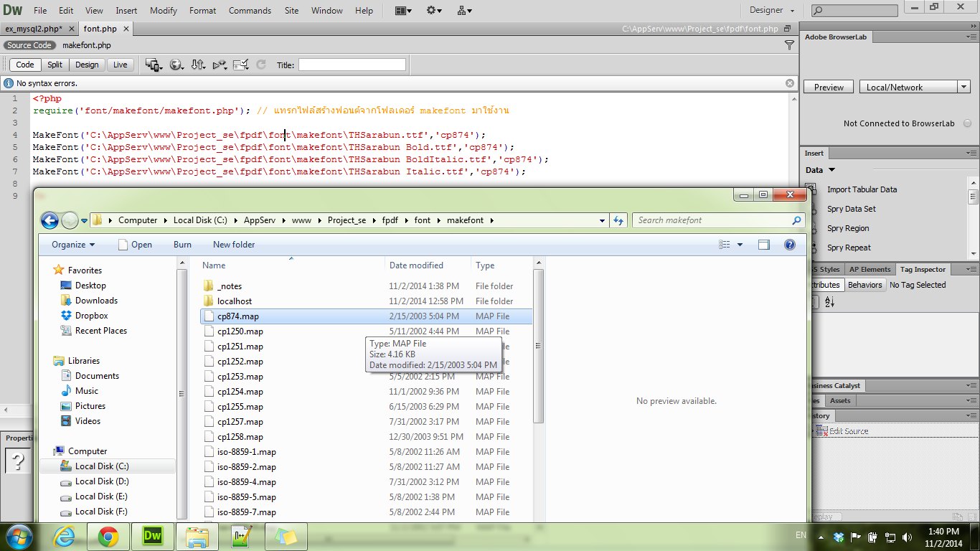Image resolution: width=980 pixels, height=551 pixels.
Task: Click the Change your view icon in Explorer
Action: coord(725,245)
